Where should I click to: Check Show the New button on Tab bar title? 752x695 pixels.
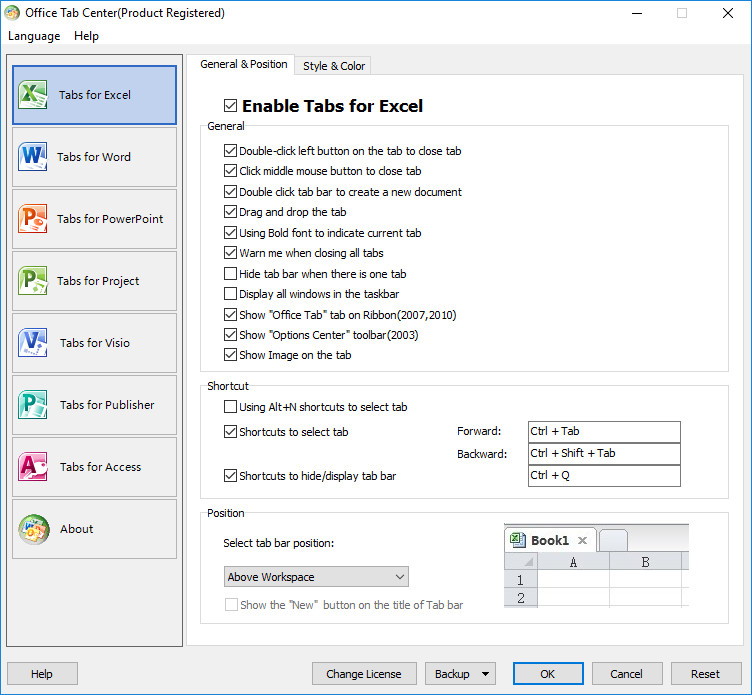tap(231, 605)
